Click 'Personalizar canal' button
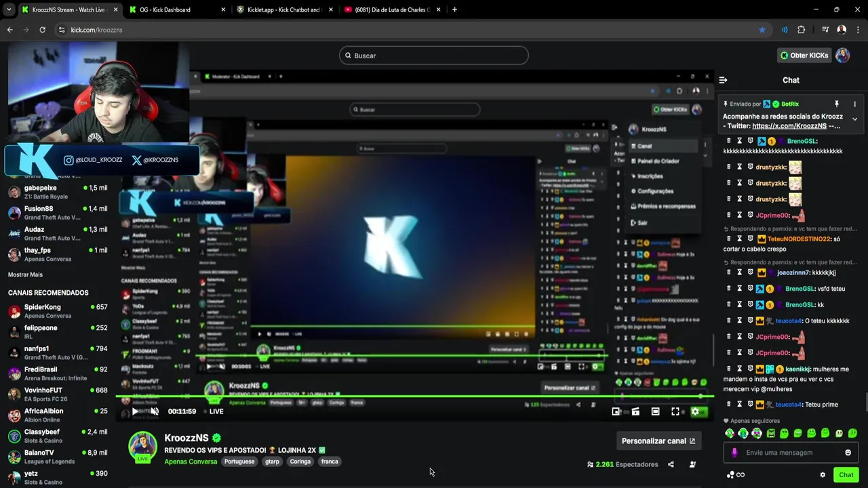Screen dimensions: 868x488 click(x=658, y=441)
